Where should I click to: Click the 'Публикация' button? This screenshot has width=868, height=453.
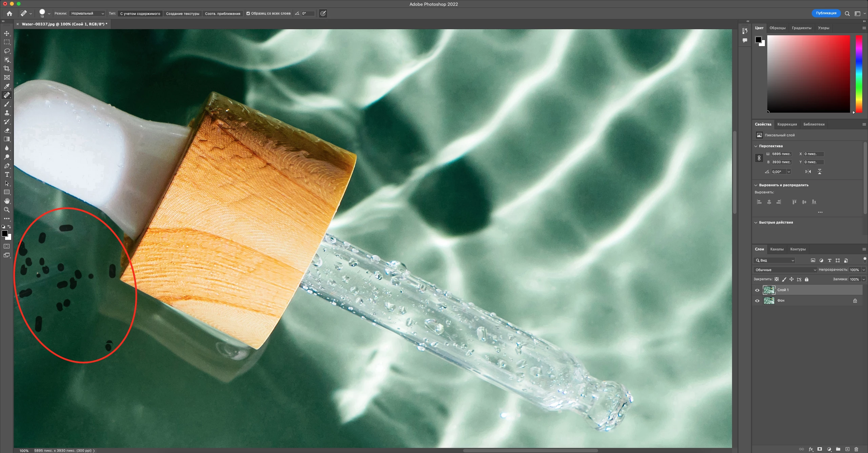tap(826, 13)
